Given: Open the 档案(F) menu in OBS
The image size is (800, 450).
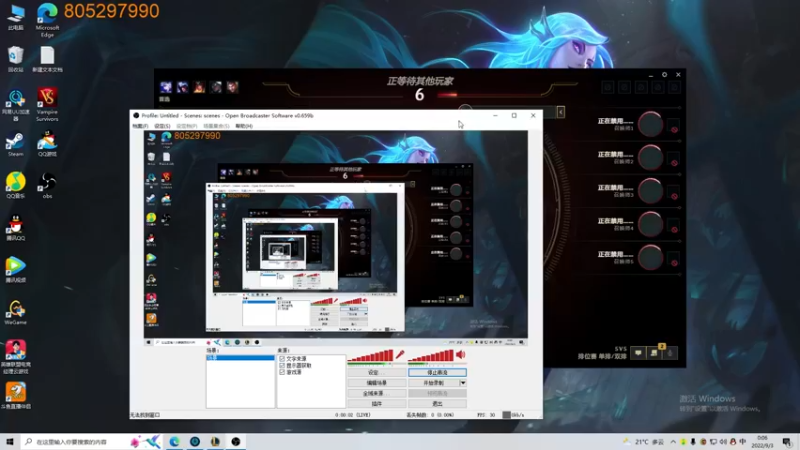Looking at the screenshot, I should pyautogui.click(x=140, y=126).
